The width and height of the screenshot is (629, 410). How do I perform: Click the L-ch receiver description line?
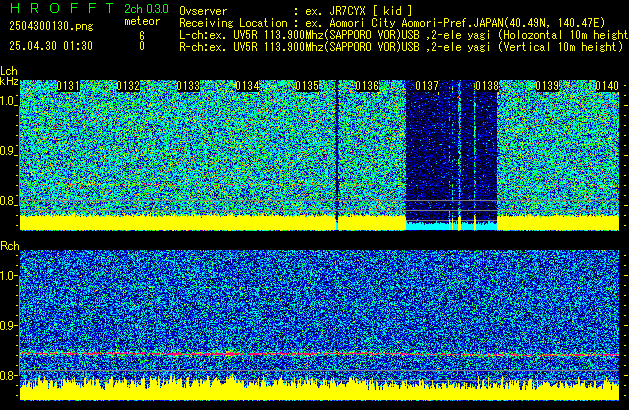404,35
